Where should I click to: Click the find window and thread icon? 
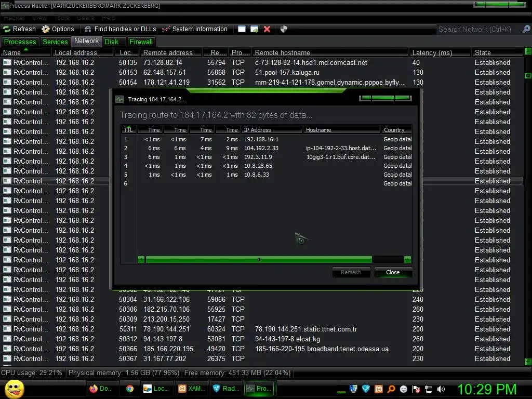[x=254, y=29]
